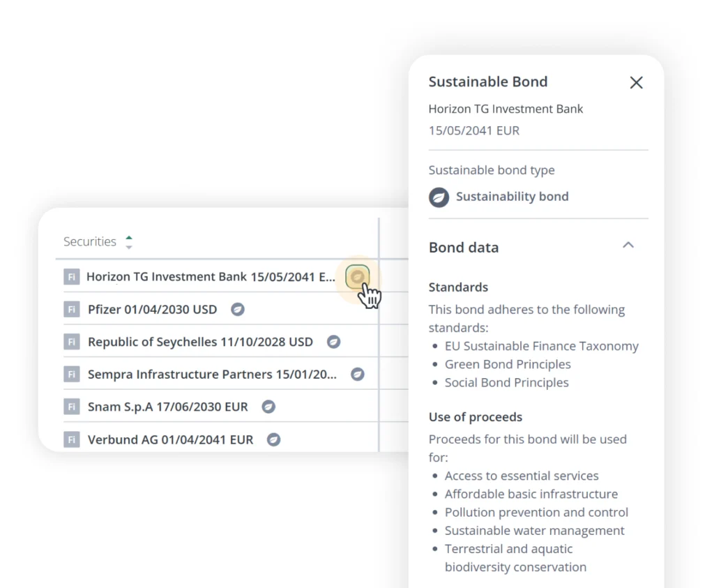Select Republic of Seychelles 11/10/2028 USD
714x588 pixels.
pos(200,342)
